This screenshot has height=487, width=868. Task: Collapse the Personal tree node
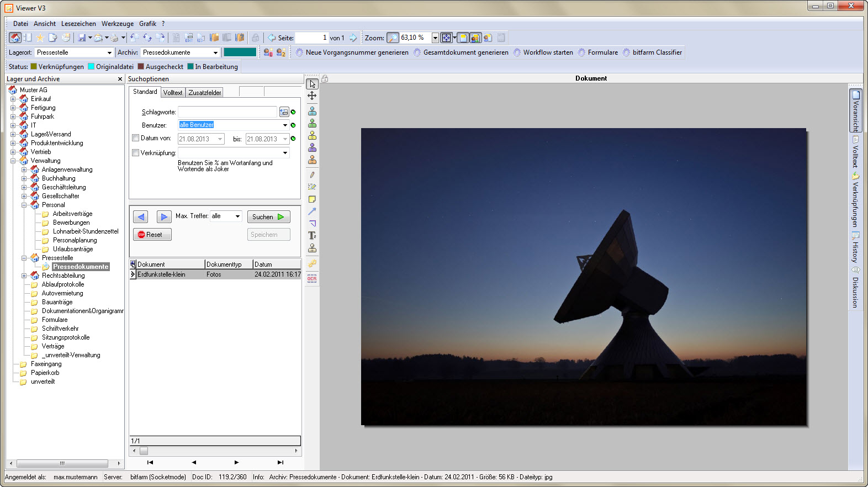click(24, 205)
